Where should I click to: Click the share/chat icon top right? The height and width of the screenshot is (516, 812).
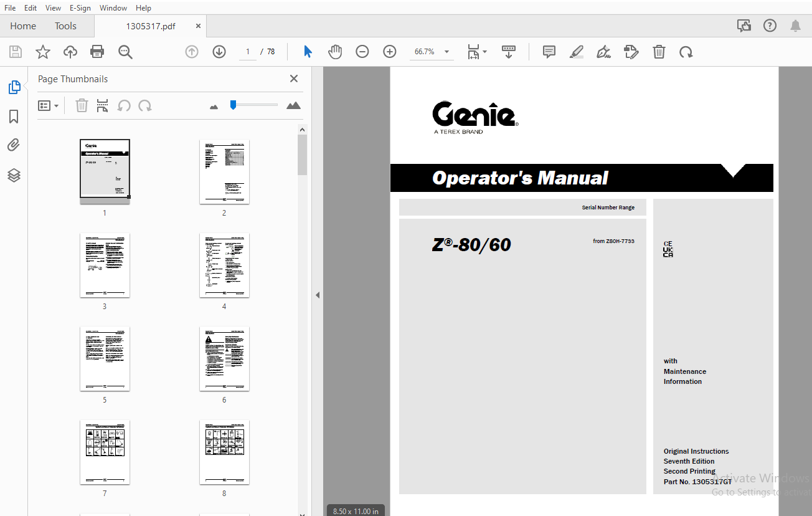tap(744, 26)
